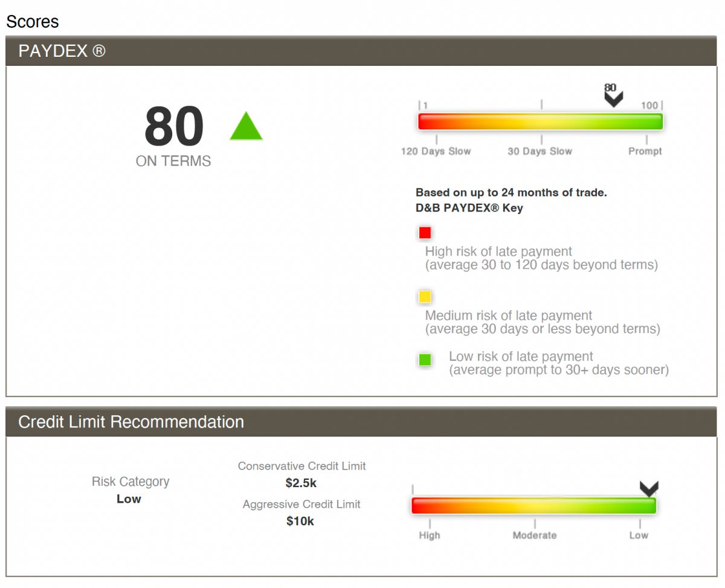Image resolution: width=725 pixels, height=588 pixels.
Task: Click "Low risk of late payment" text
Action: [521, 357]
